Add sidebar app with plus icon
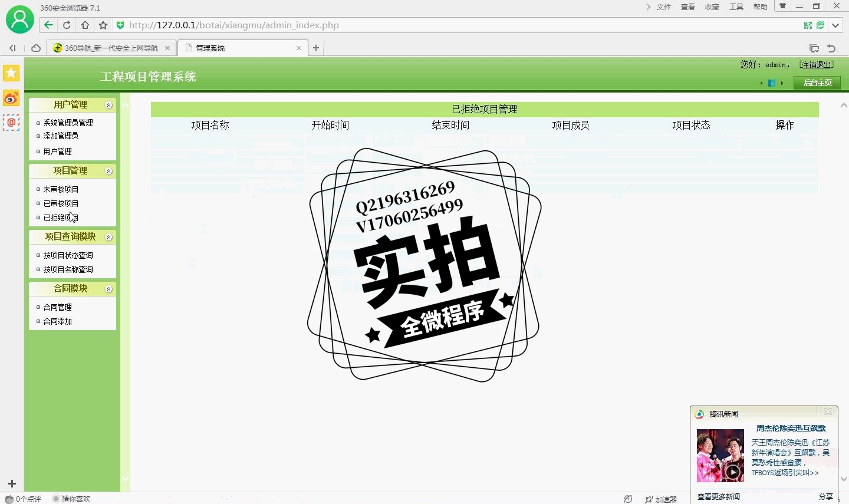 click(12, 483)
